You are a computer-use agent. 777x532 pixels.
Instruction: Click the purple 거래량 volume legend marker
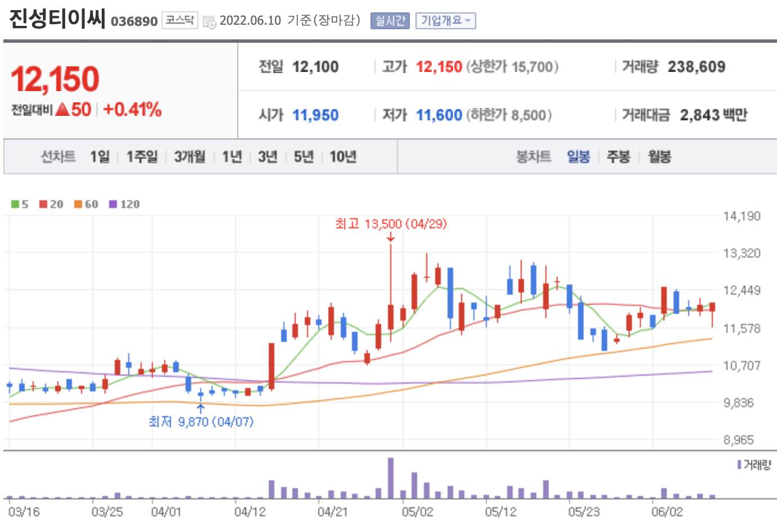pos(739,465)
